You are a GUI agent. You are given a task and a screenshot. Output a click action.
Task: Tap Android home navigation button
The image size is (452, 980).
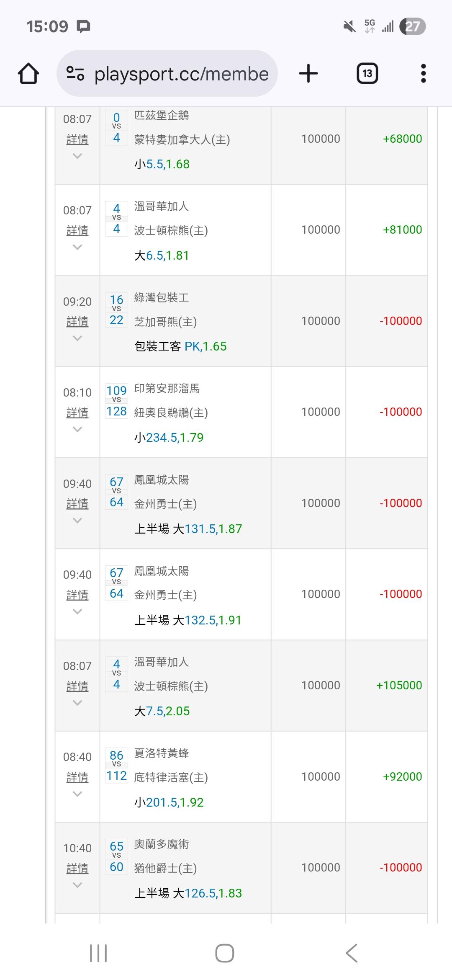pyautogui.click(x=225, y=953)
